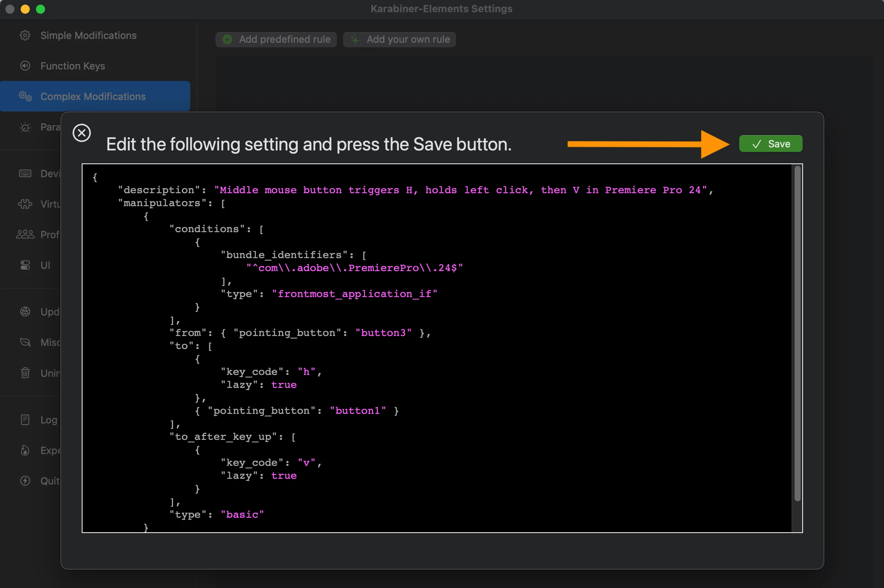Click the Add predefined rule button
884x588 pixels.
point(276,39)
